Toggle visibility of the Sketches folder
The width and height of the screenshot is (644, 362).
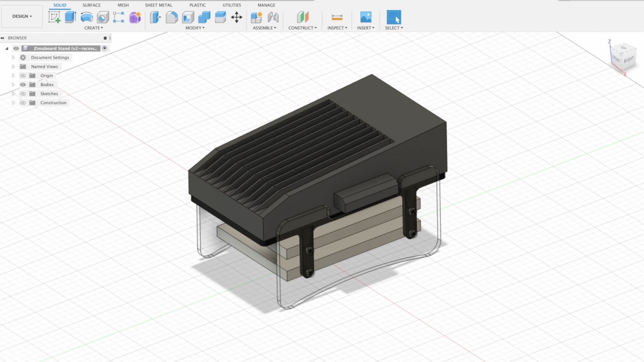(x=23, y=94)
